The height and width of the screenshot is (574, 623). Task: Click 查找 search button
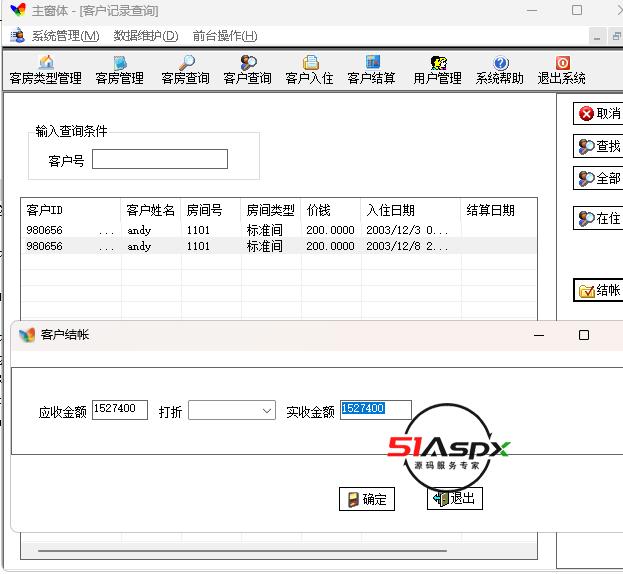pos(598,146)
